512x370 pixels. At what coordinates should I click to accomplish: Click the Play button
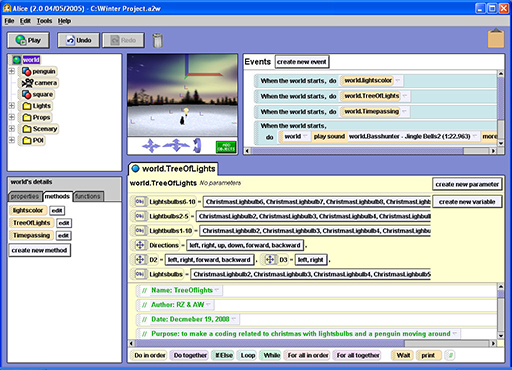[x=28, y=40]
